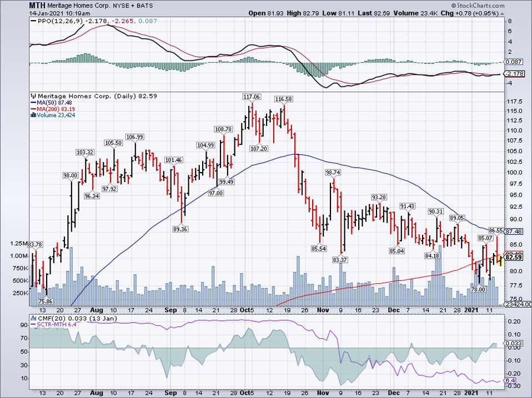Click the '14-Jan-2021 10:19am' timestamp

click(60, 13)
